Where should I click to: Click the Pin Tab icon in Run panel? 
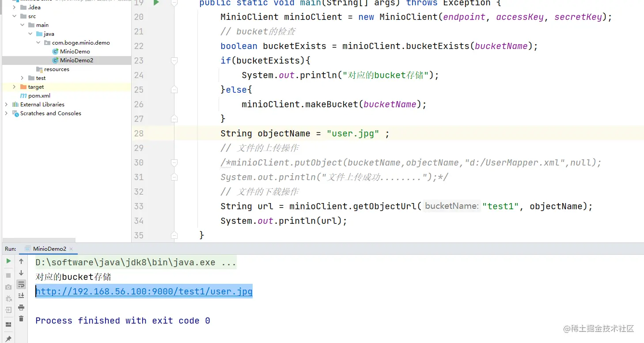[x=8, y=339]
